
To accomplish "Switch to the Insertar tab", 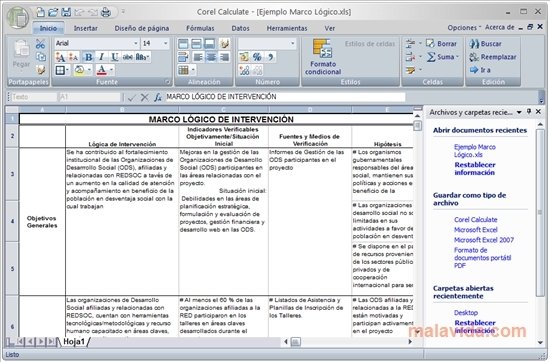I will pos(86,28).
